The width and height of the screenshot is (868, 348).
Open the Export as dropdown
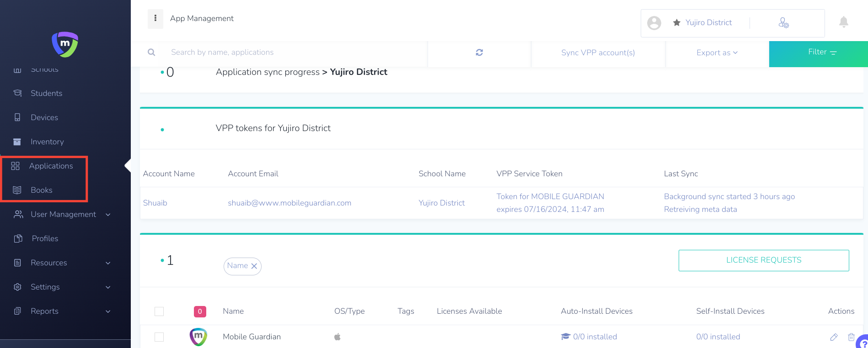717,53
